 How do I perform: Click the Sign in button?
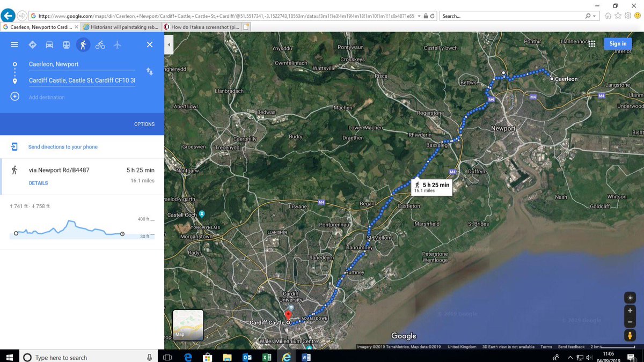[x=618, y=44]
